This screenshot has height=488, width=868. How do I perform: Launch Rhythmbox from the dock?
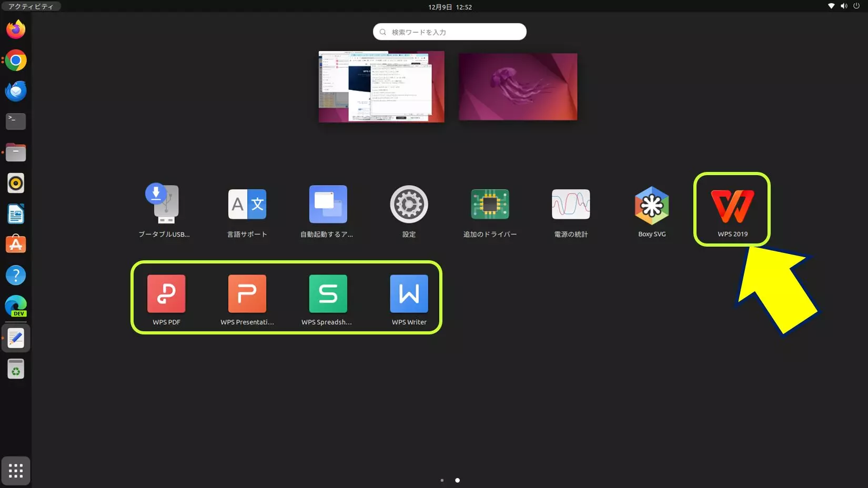coord(16,183)
